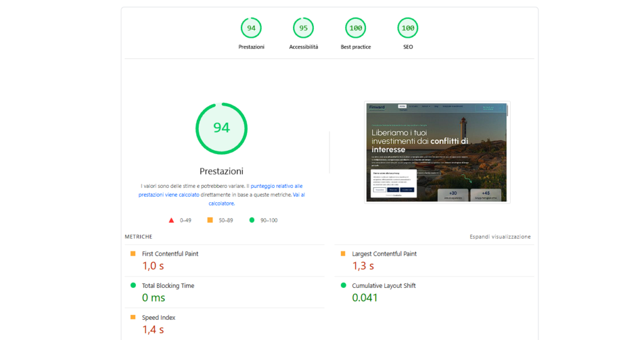Click the orange square 50–89 legend icon
Viewport: 644px width, 340px height.
coord(210,220)
